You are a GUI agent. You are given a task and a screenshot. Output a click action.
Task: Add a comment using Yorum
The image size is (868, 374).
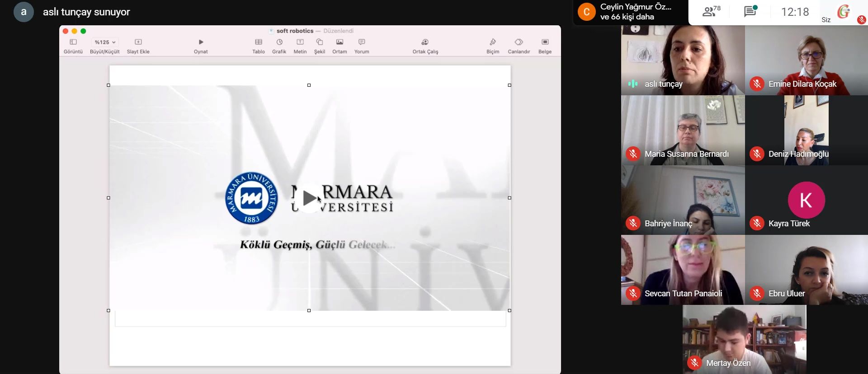[x=362, y=46]
